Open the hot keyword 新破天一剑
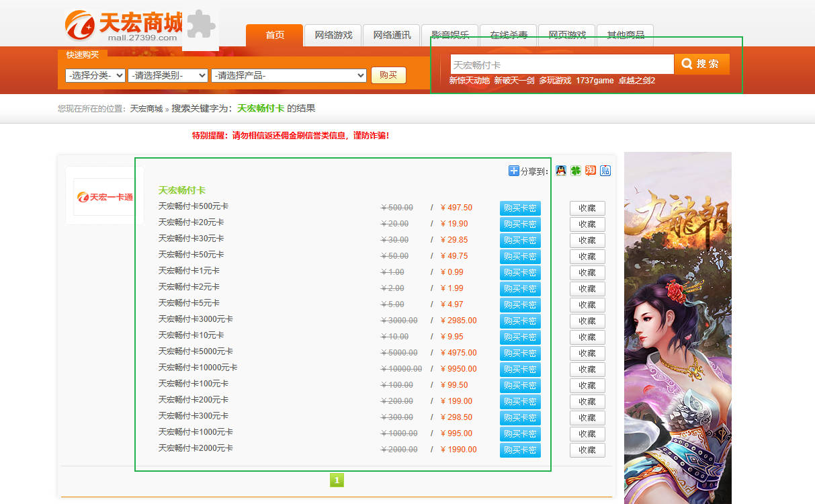 pyautogui.click(x=514, y=81)
